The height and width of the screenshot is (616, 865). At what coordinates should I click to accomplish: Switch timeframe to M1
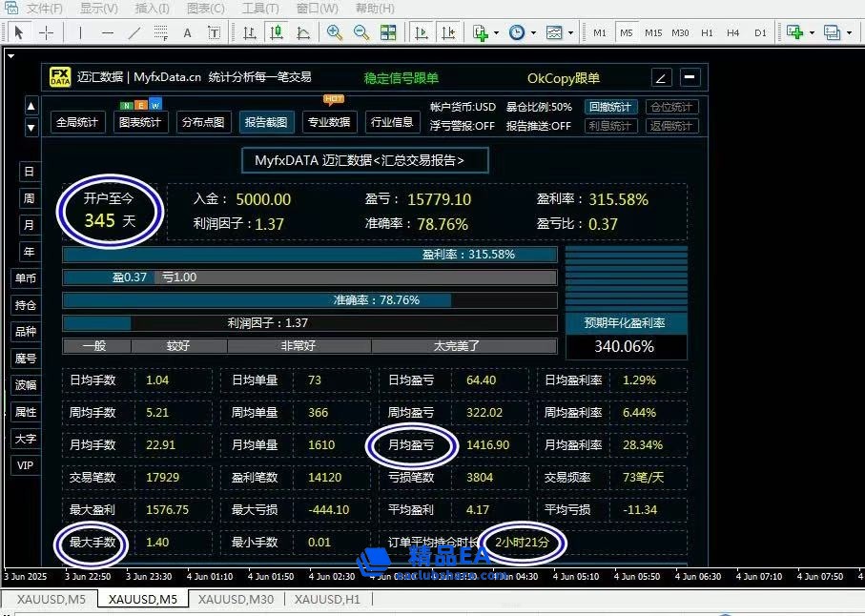[x=600, y=33]
